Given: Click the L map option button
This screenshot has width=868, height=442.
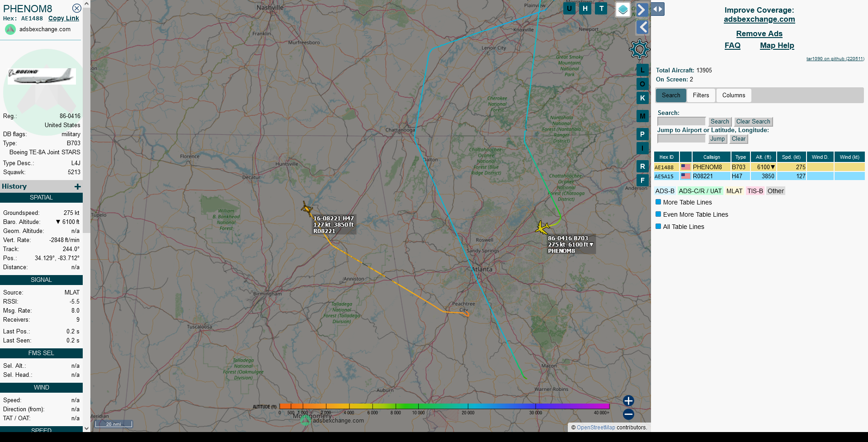Looking at the screenshot, I should 642,70.
